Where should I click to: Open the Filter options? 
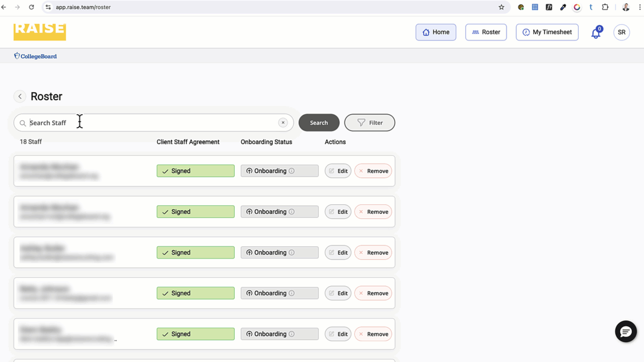[x=369, y=123]
